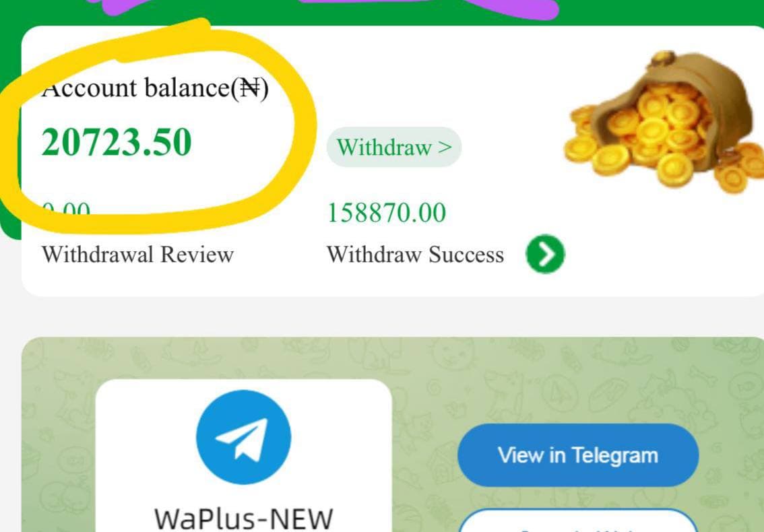Select the WaPlus-NEW channel name

tap(244, 519)
